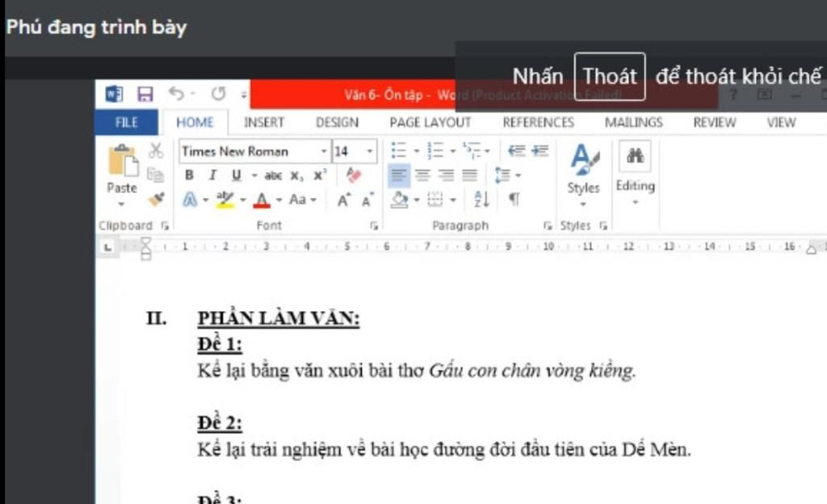Viewport: 827px width, 504px height.
Task: Click the Clear All Formatting eraser icon
Action: point(354,175)
